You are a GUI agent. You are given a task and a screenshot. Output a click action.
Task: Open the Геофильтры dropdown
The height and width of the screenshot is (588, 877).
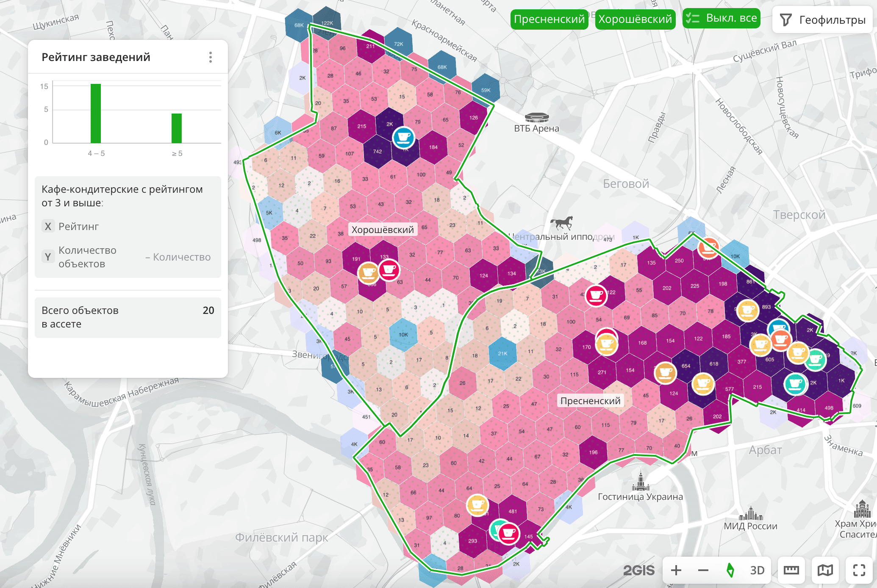[823, 20]
